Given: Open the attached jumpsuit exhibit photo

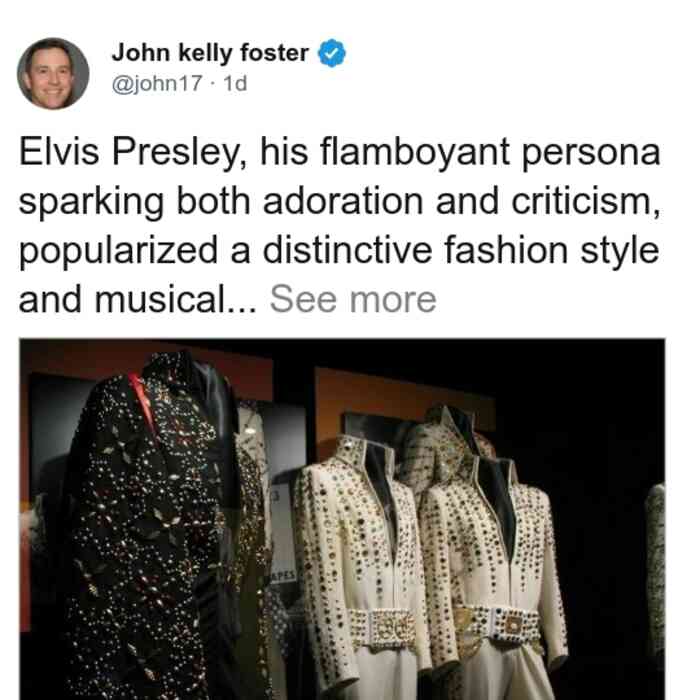Looking at the screenshot, I should point(342,519).
